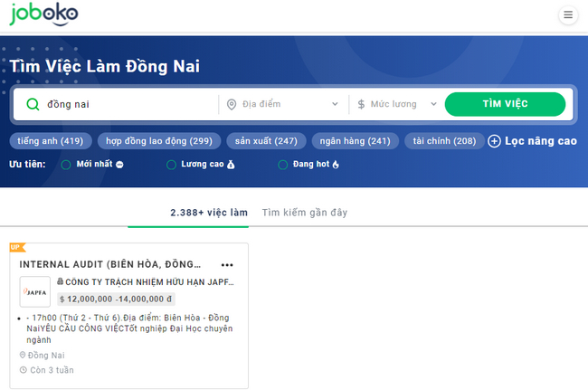Open the INTERNAL AUDIT job title link

[x=110, y=264]
